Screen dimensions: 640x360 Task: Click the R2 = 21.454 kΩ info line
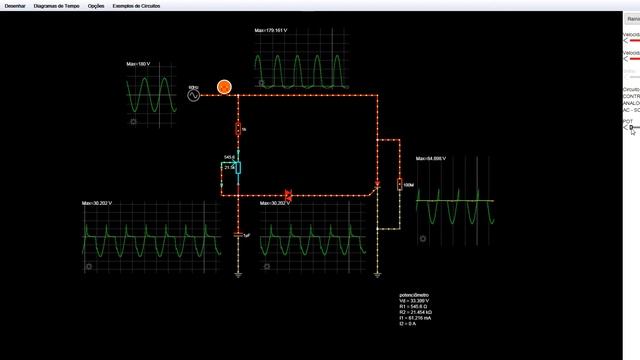416,312
